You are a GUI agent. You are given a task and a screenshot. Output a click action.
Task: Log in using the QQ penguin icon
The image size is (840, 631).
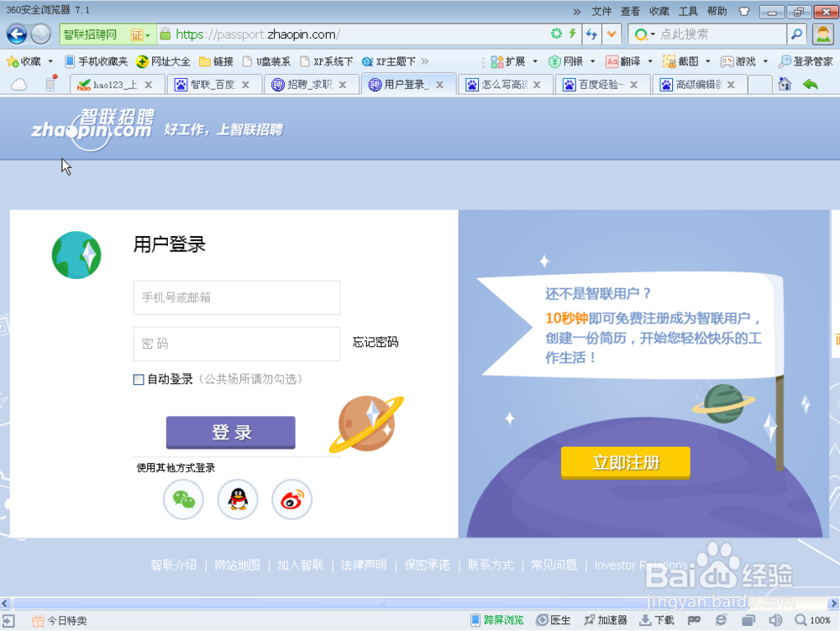[x=237, y=499]
